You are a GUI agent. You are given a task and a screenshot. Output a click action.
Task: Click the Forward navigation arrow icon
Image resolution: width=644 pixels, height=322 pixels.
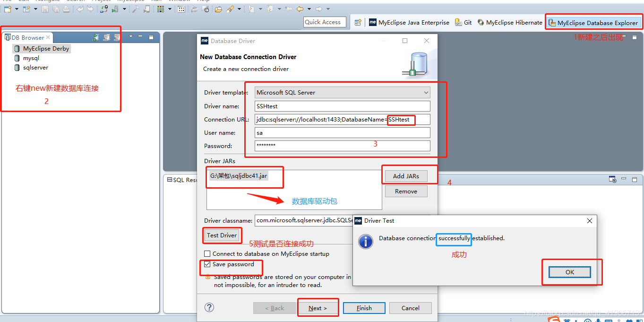(x=318, y=9)
